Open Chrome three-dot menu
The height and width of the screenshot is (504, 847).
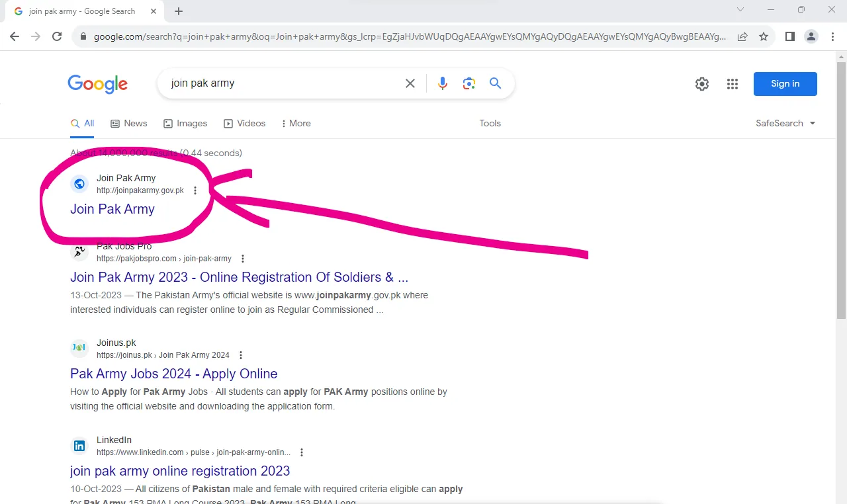pyautogui.click(x=832, y=36)
